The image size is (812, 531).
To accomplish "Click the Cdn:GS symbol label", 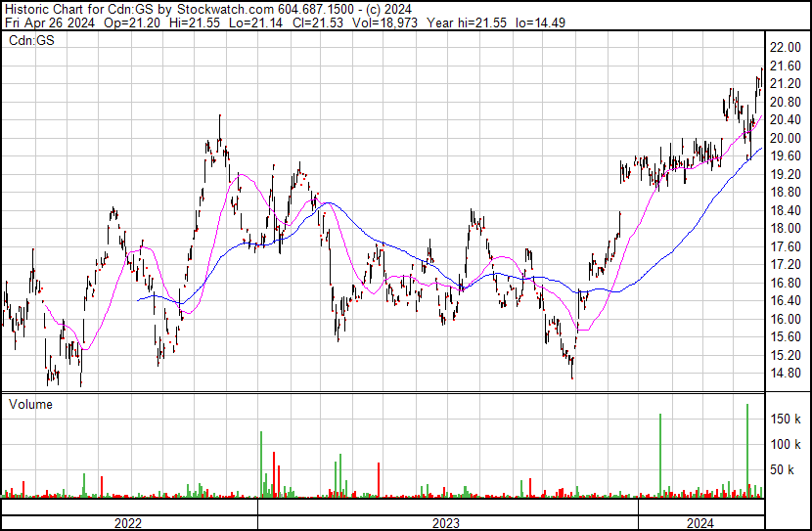I will 31,40.
